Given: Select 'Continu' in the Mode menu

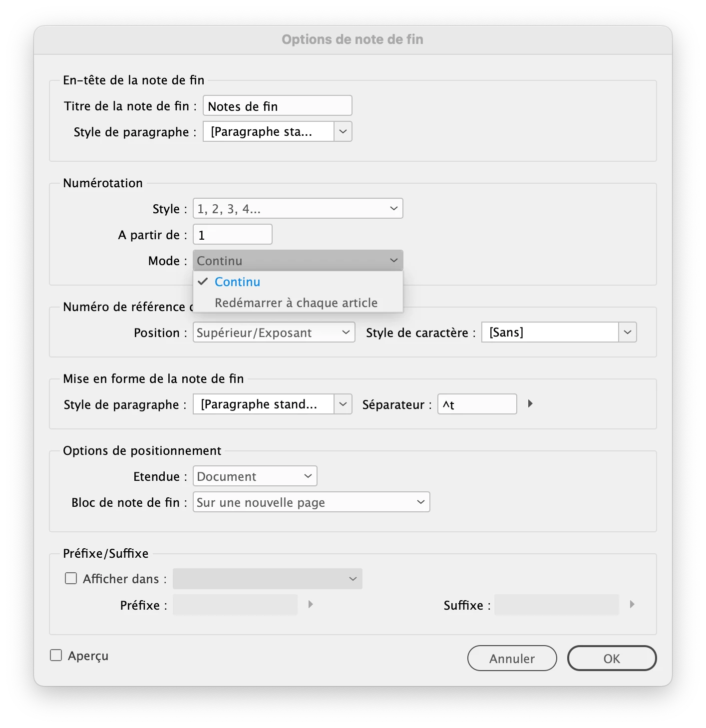Looking at the screenshot, I should (298, 282).
